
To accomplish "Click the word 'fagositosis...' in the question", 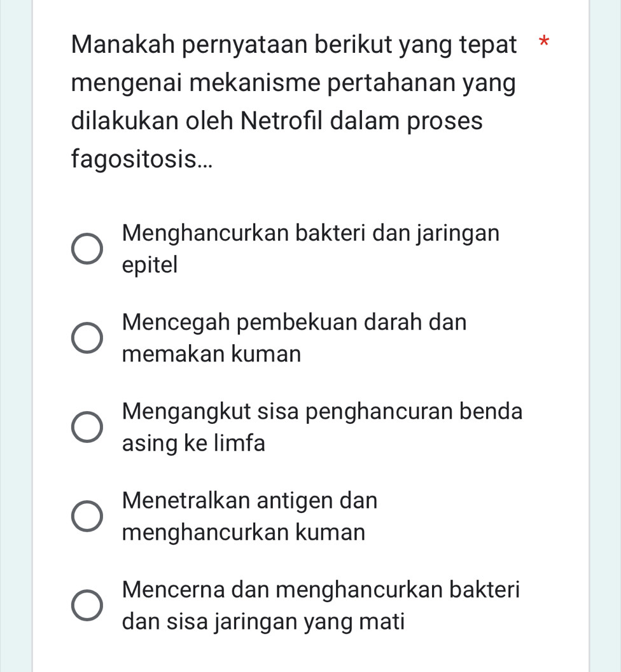I will (x=141, y=159).
